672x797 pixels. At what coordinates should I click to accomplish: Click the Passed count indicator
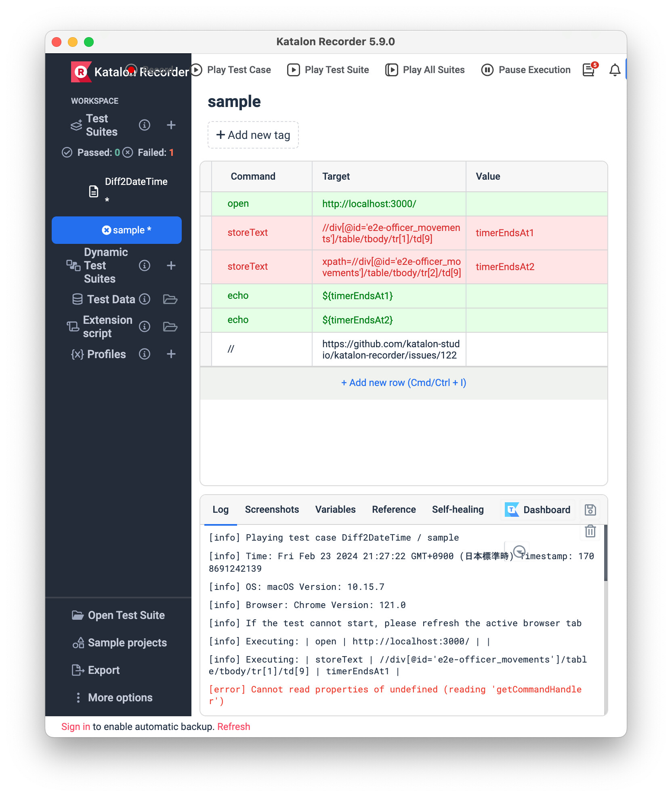coord(91,152)
